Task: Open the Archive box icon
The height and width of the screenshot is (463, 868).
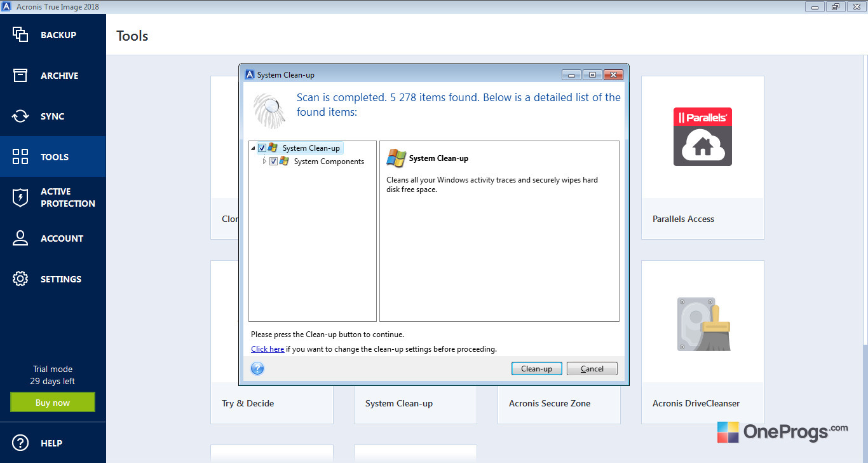Action: click(x=20, y=75)
